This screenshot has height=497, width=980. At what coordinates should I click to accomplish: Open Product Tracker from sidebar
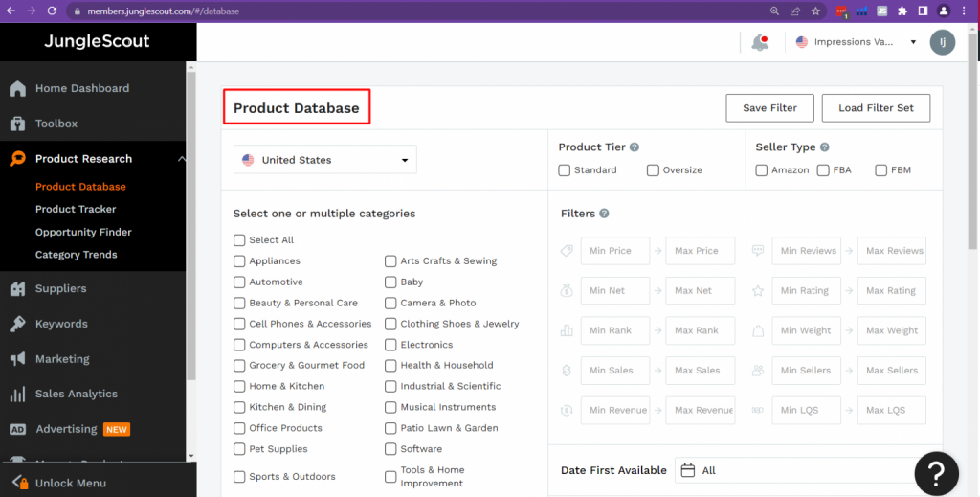click(x=76, y=209)
